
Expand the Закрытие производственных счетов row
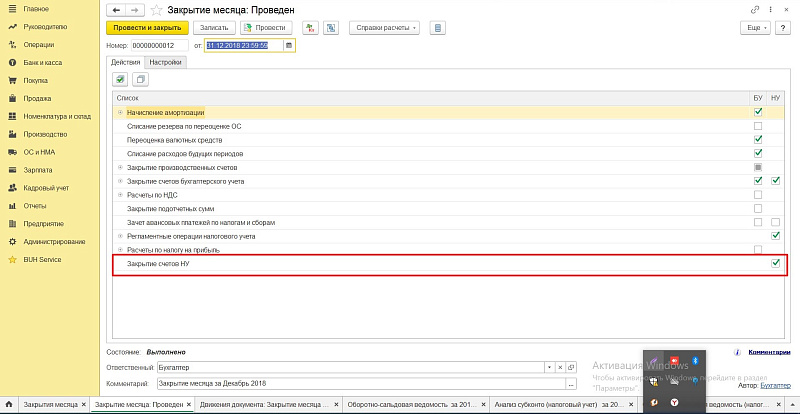(x=121, y=167)
